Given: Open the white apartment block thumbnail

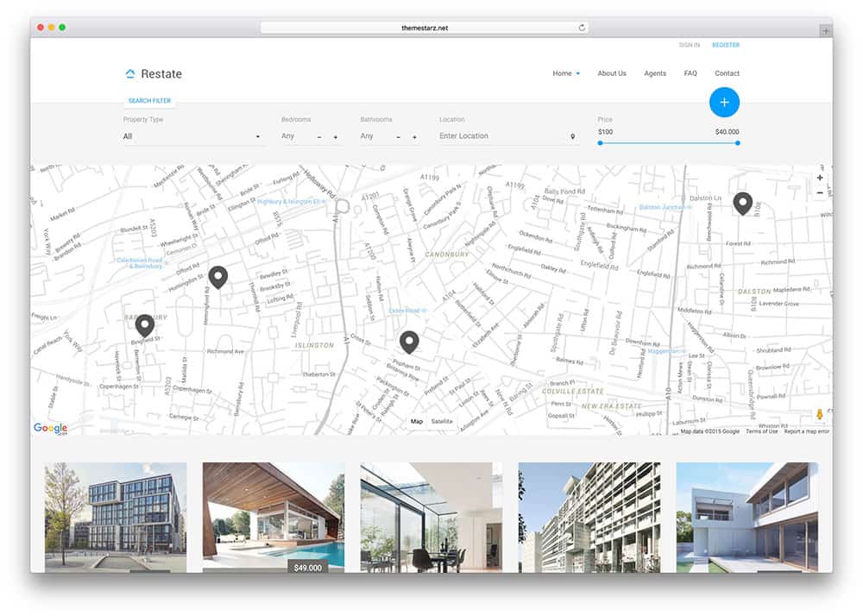Looking at the screenshot, I should click(x=589, y=517).
